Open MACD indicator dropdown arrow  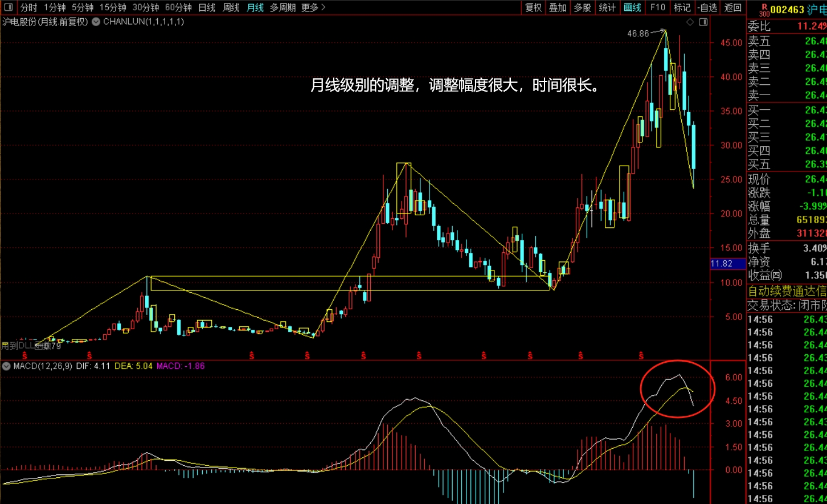pos(6,366)
